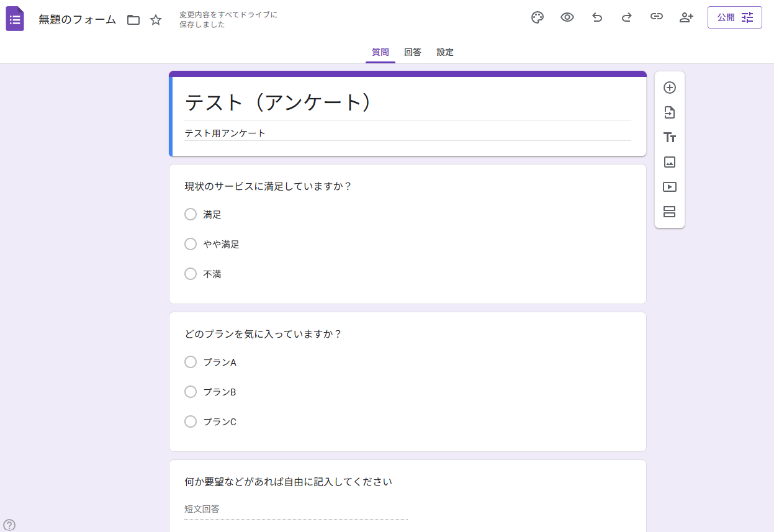Copy the form link with the link icon
The width and height of the screenshot is (774, 532).
[657, 17]
